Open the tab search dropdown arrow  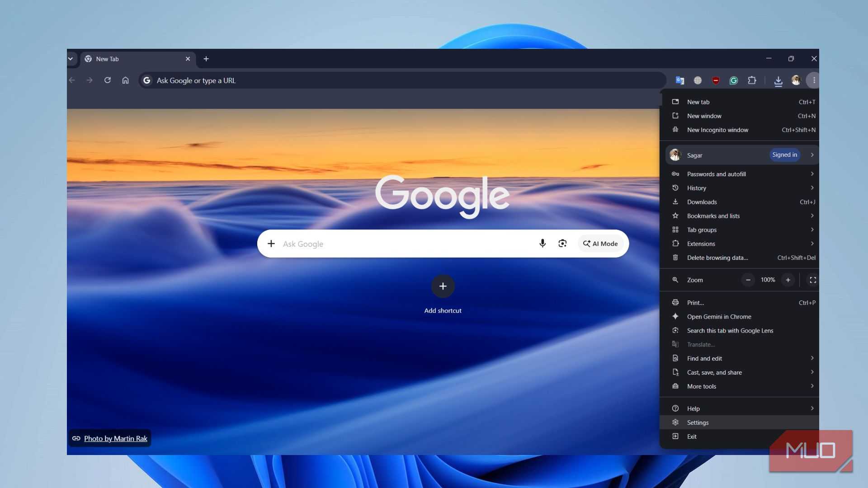pos(71,59)
